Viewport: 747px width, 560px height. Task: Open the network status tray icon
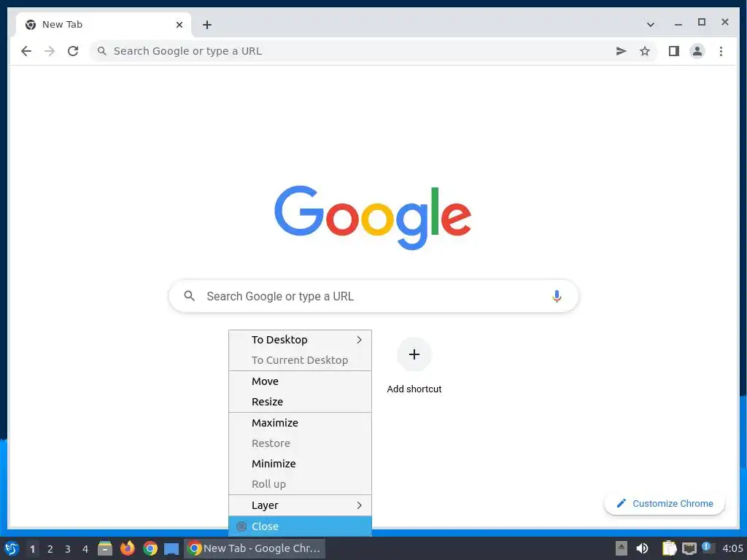689,548
